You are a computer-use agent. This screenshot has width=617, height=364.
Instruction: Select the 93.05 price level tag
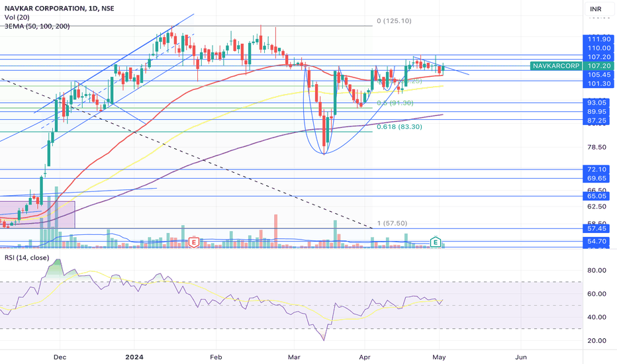(596, 103)
